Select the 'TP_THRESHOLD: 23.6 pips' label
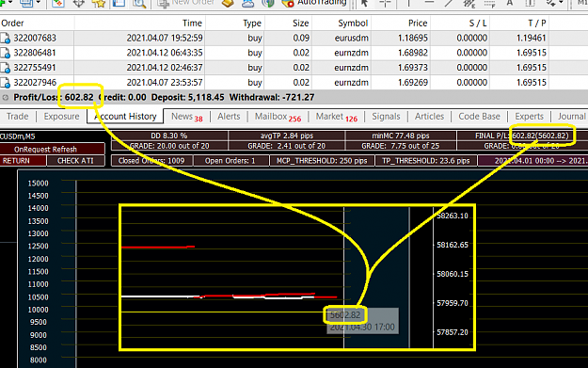 (425, 161)
